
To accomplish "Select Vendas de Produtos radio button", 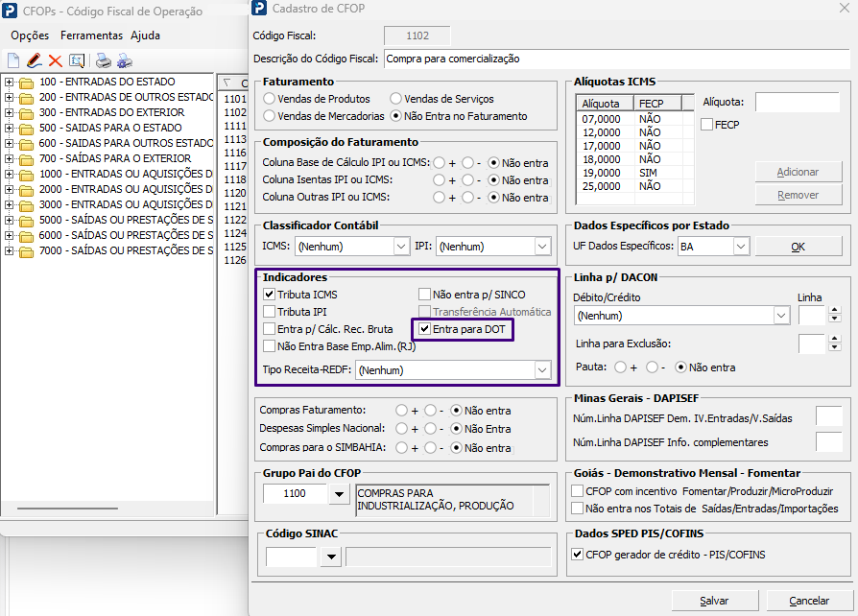I will 269,99.
